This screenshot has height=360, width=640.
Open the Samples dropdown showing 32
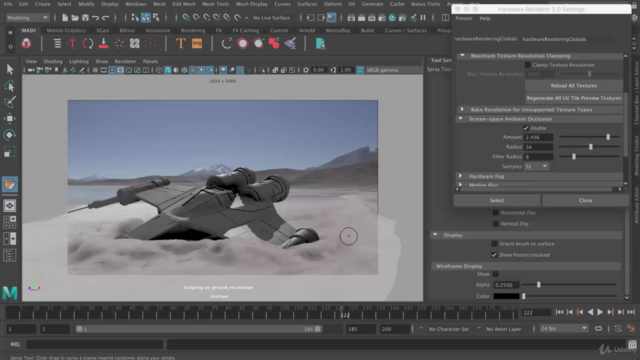(536, 167)
